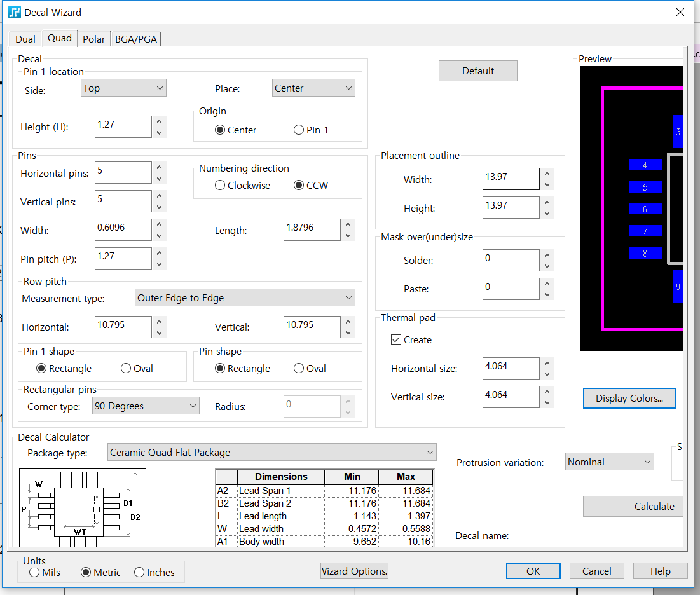The image size is (700, 595).
Task: Increase Thermal pad Horizontal size spinner
Action: (x=547, y=362)
